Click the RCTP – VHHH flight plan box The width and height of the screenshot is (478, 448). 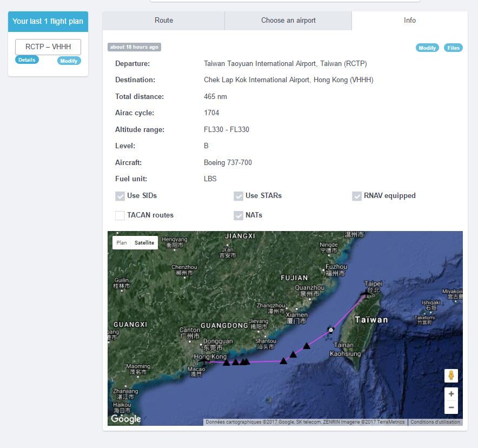[48, 47]
